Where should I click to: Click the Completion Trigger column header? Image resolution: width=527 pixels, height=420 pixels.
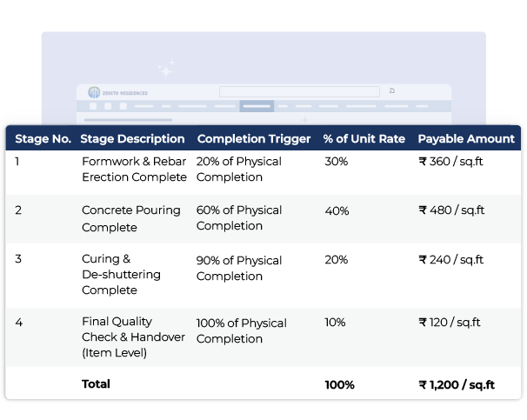[x=253, y=139]
